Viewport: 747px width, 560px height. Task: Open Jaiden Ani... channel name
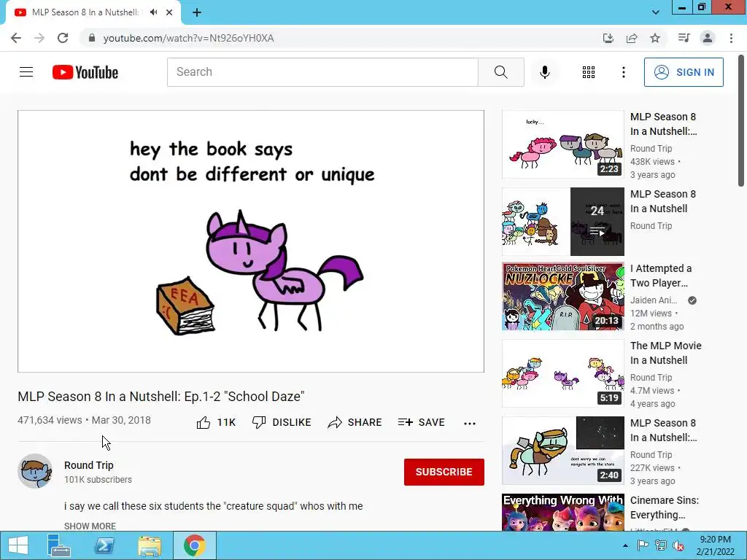point(654,300)
